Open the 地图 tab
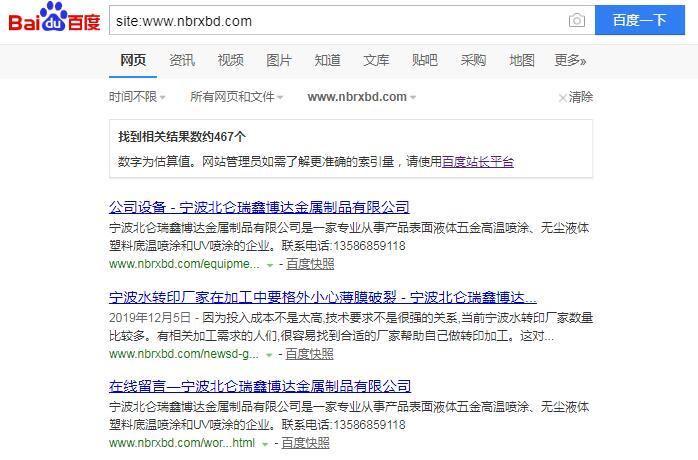The height and width of the screenshot is (460, 698). coord(522,60)
